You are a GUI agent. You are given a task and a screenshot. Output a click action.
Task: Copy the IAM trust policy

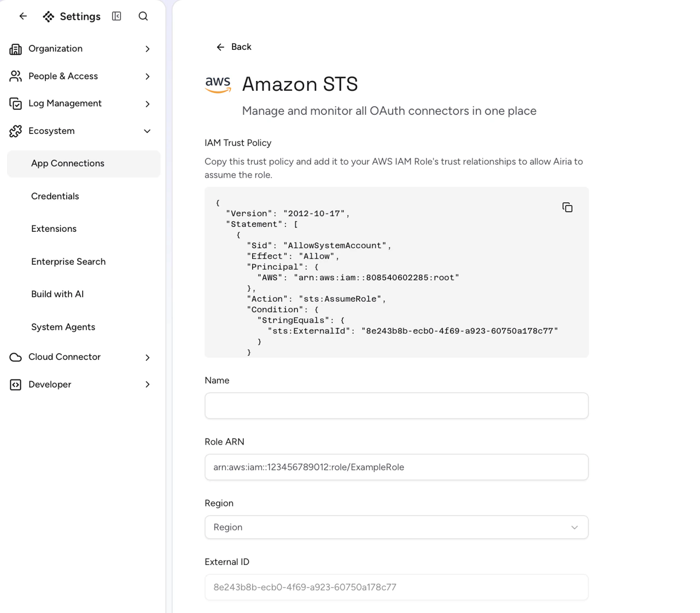coord(567,207)
